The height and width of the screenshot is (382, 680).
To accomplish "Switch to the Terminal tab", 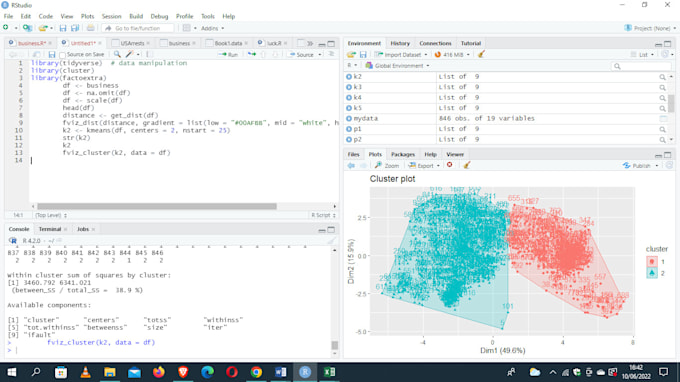I will pos(49,229).
